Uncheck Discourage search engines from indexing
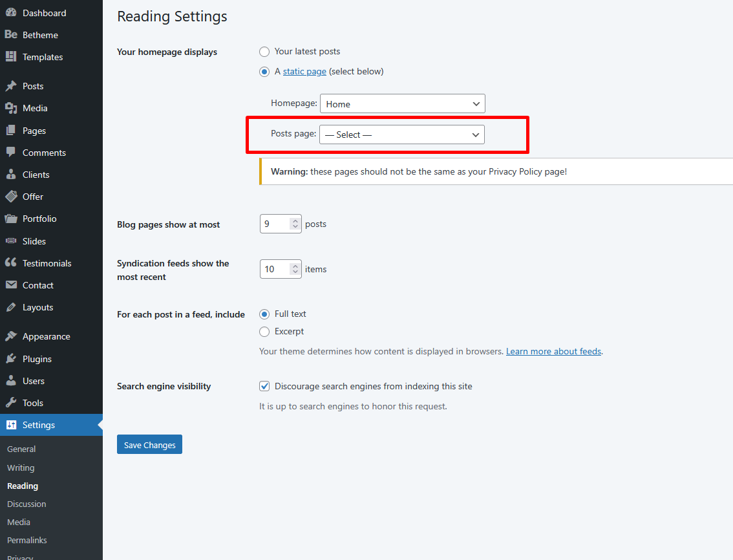The width and height of the screenshot is (733, 560). [x=264, y=386]
